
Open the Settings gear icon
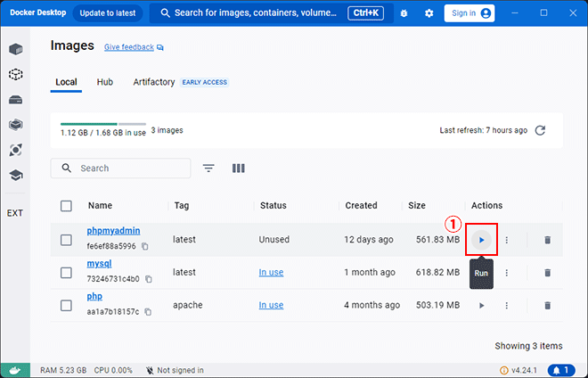pos(429,13)
